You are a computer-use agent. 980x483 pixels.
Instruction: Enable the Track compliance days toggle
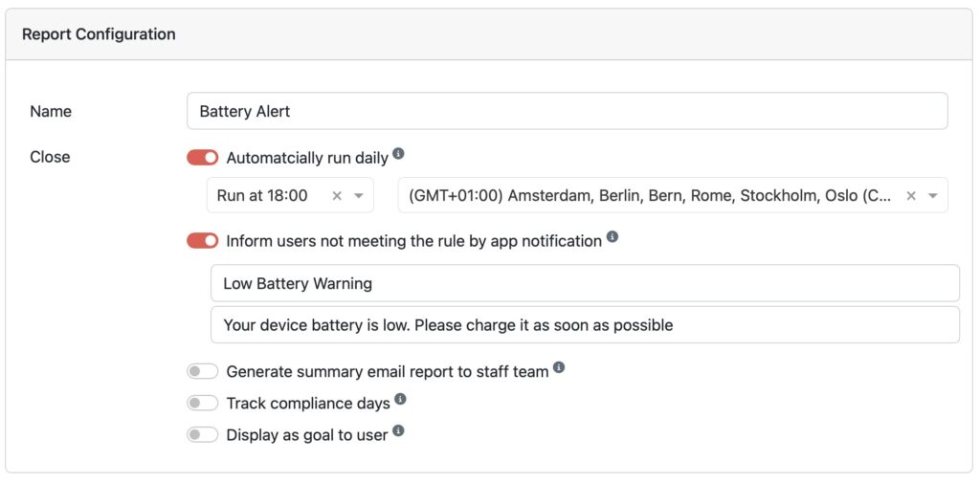[203, 403]
